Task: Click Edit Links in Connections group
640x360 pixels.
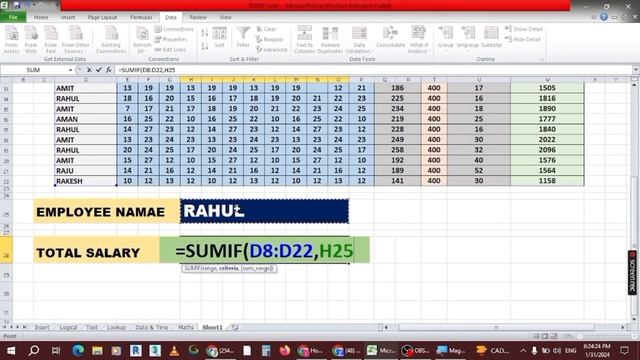Action: point(170,49)
